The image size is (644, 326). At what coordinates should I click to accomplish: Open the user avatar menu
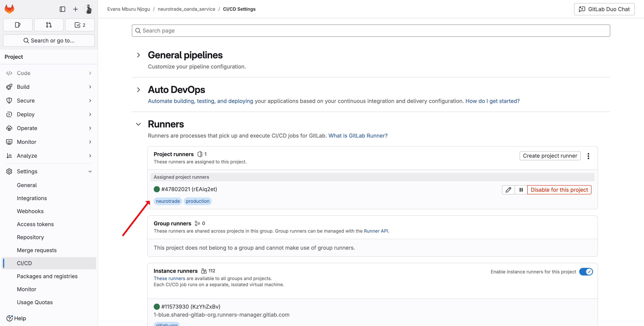(89, 9)
